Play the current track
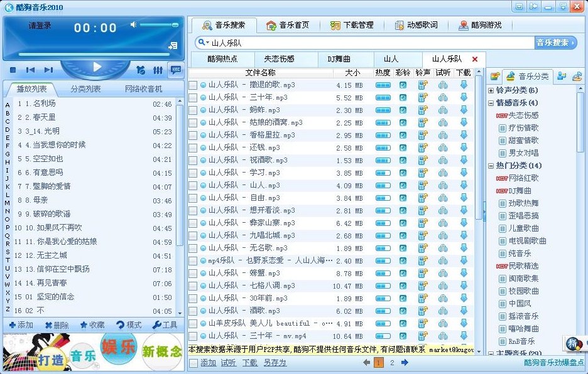This screenshot has height=374, width=588. coord(97,67)
